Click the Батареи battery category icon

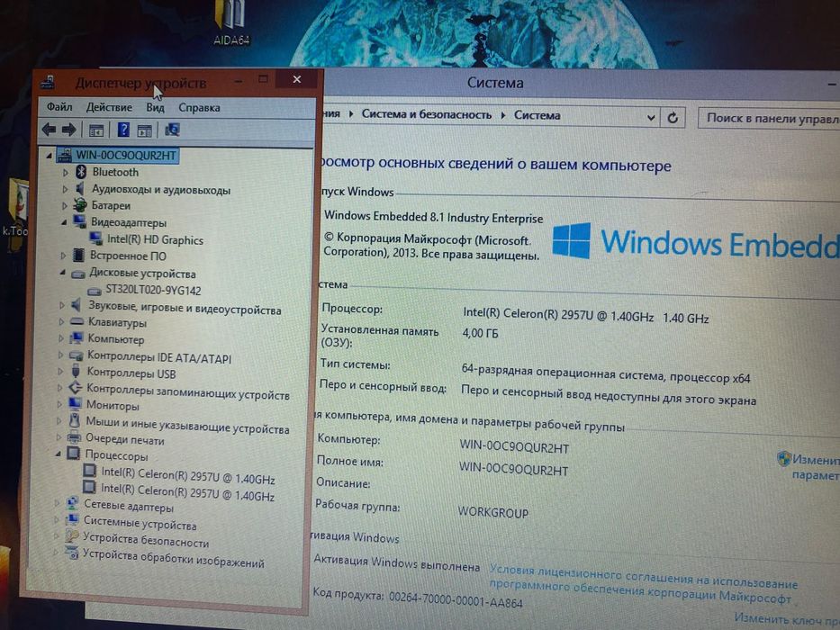pyautogui.click(x=80, y=205)
